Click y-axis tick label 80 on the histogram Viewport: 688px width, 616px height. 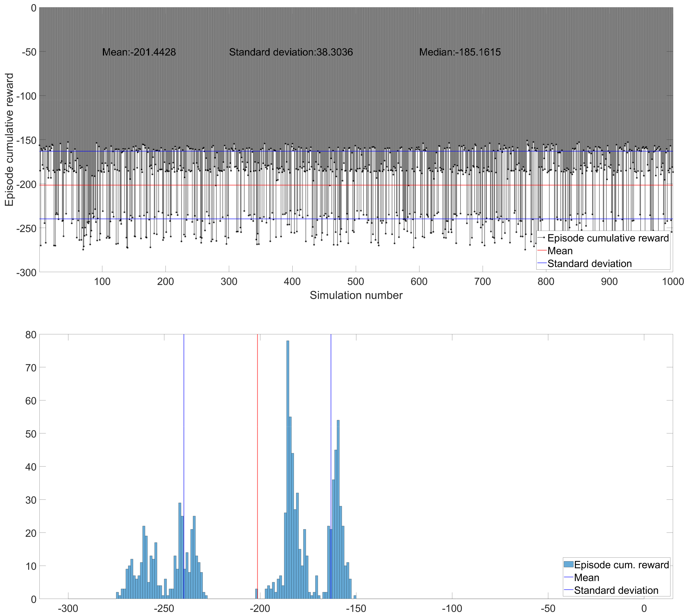(x=31, y=335)
